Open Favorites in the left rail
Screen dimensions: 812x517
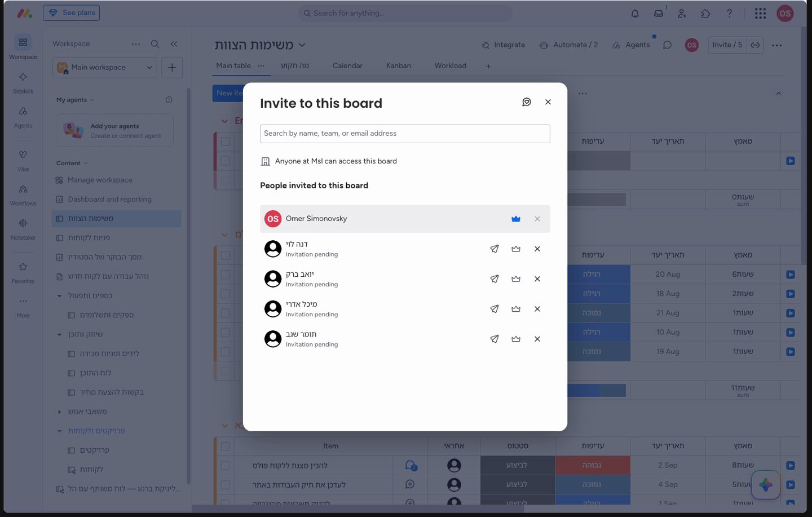click(23, 272)
